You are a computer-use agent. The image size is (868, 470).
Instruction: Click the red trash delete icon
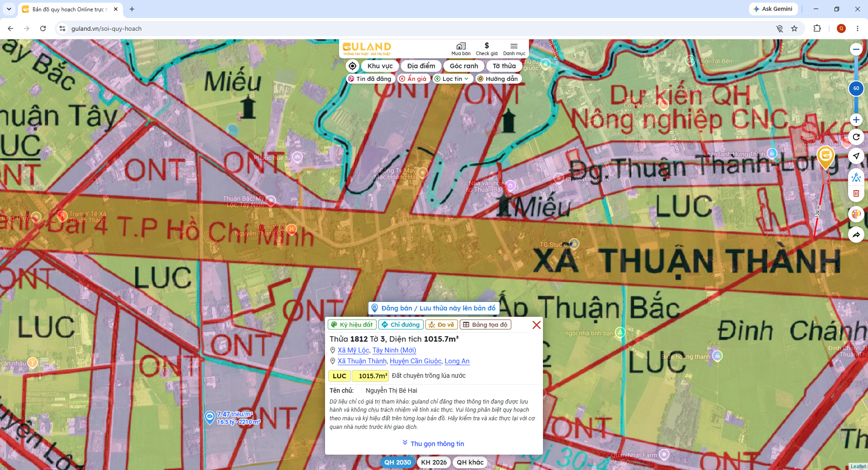click(x=856, y=193)
